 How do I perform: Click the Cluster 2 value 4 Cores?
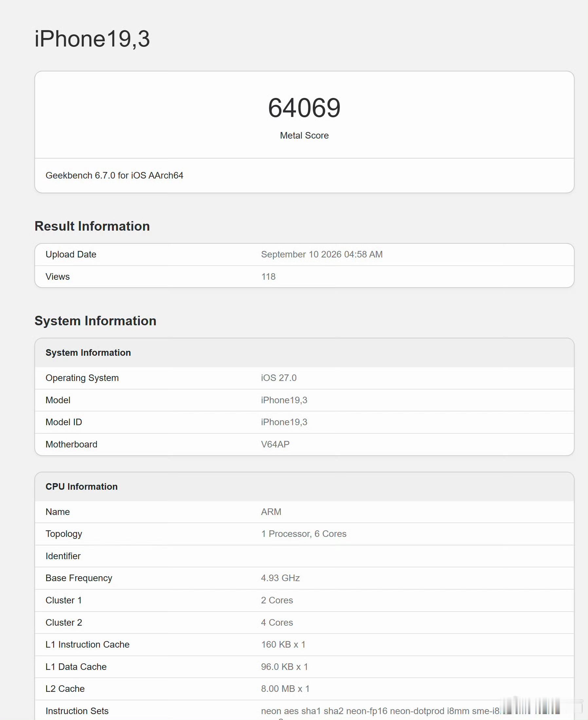click(277, 622)
